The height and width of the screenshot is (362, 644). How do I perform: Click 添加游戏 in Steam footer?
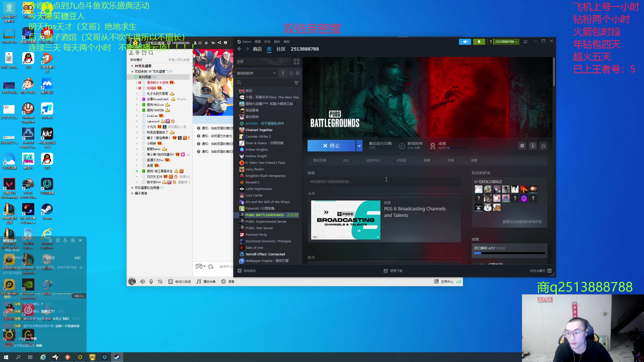tap(247, 271)
